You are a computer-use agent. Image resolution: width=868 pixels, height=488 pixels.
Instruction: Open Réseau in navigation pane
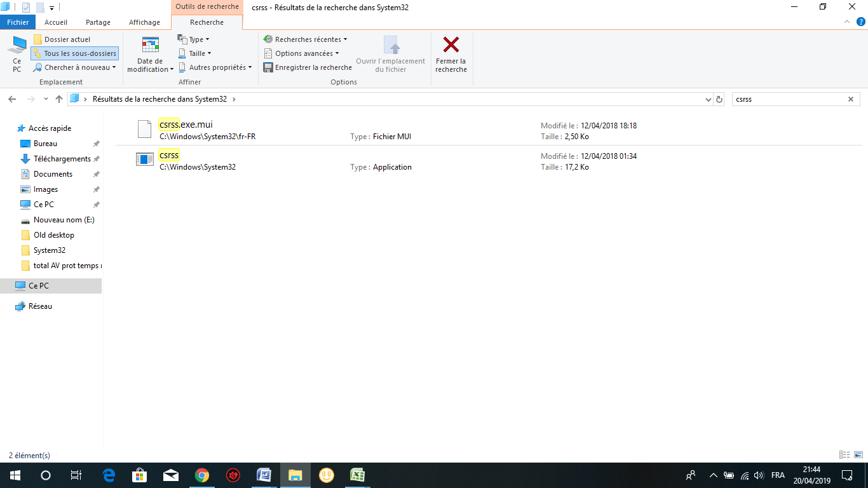tap(40, 306)
